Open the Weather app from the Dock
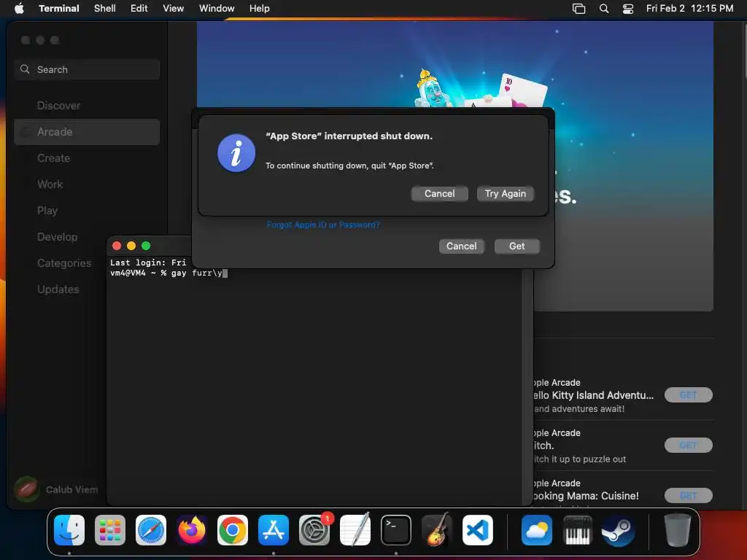Viewport: 747px width, 560px height. (x=537, y=530)
